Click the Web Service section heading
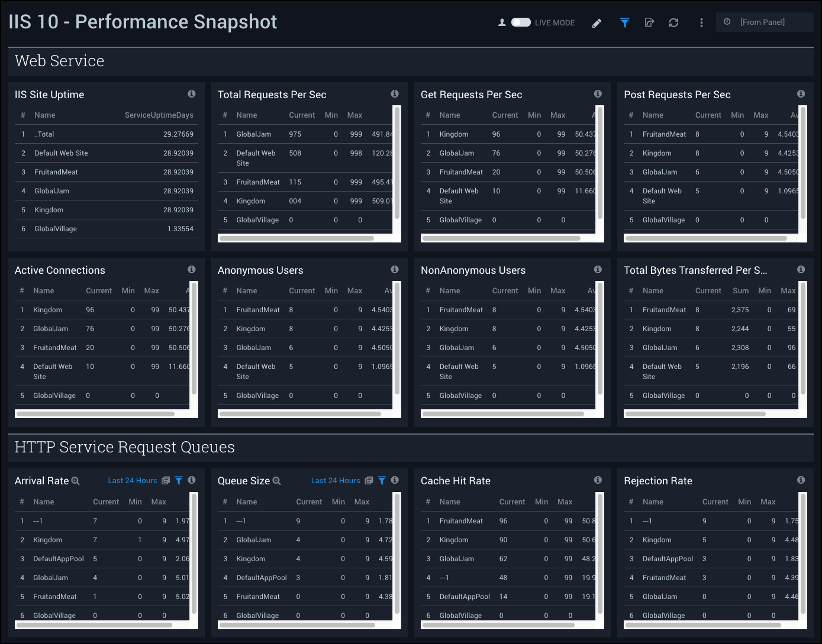The height and width of the screenshot is (644, 822). tap(59, 61)
